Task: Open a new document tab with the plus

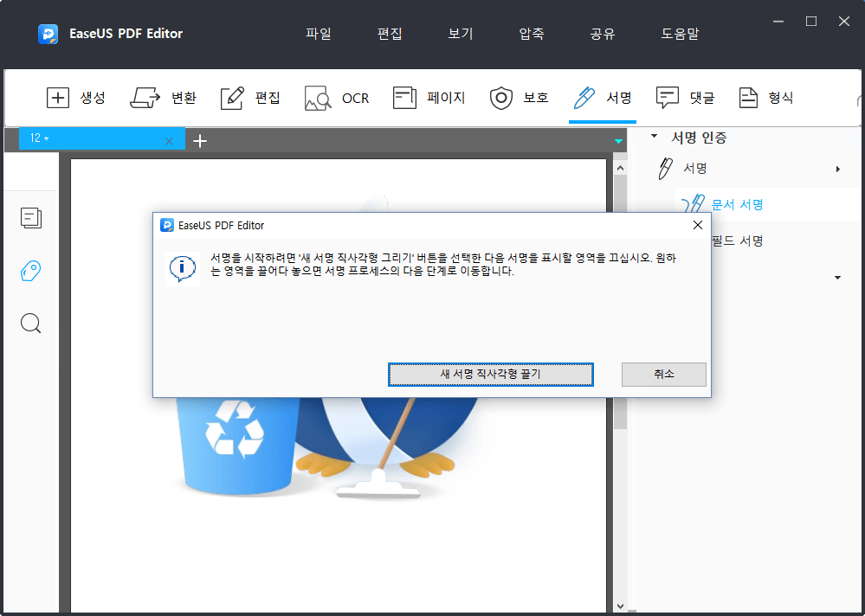Action: [x=200, y=140]
